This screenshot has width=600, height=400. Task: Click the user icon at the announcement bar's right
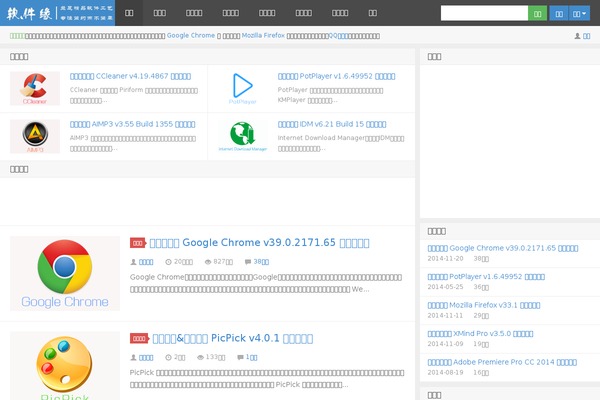point(577,36)
